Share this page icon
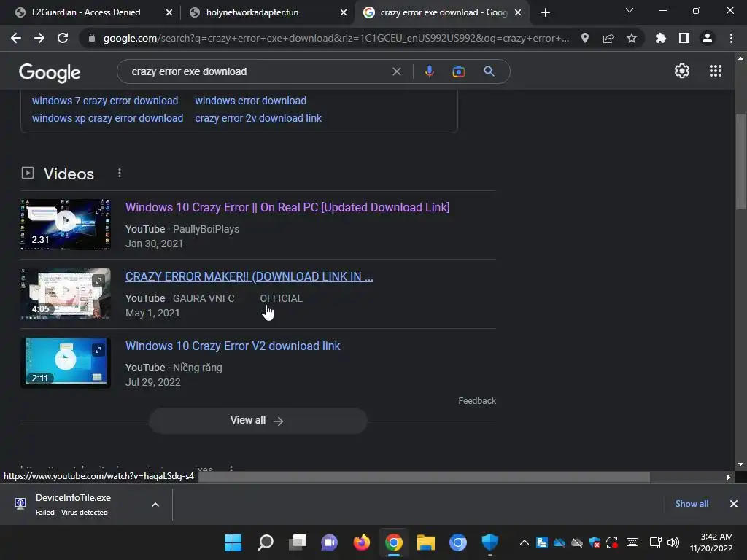This screenshot has width=747, height=560. coord(608,38)
